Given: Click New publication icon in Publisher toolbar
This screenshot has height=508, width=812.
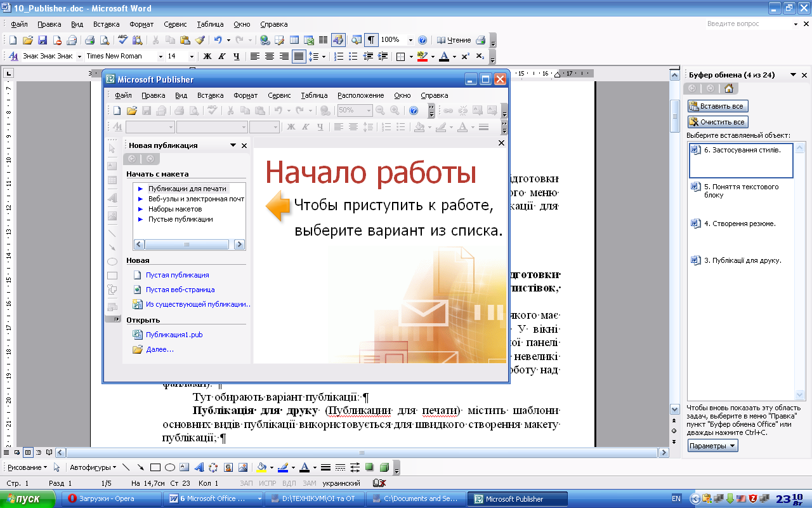Looking at the screenshot, I should (x=119, y=110).
